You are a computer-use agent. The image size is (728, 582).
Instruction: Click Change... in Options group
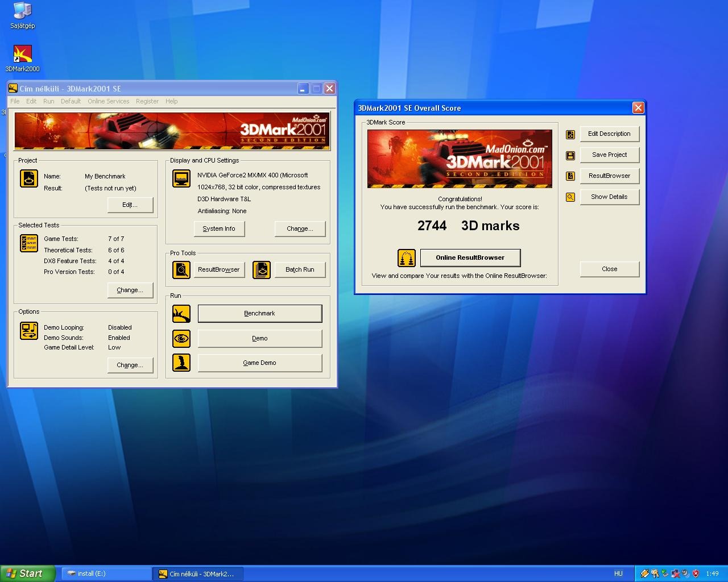130,365
